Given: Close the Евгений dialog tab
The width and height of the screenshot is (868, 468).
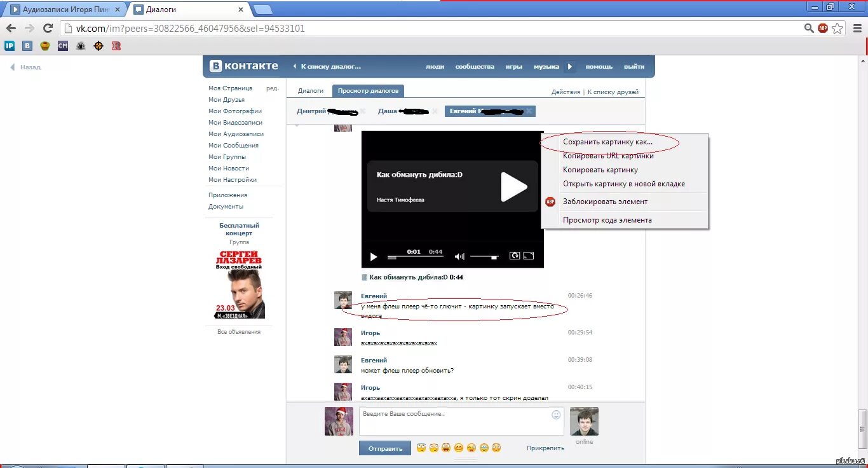Looking at the screenshot, I should coord(528,111).
